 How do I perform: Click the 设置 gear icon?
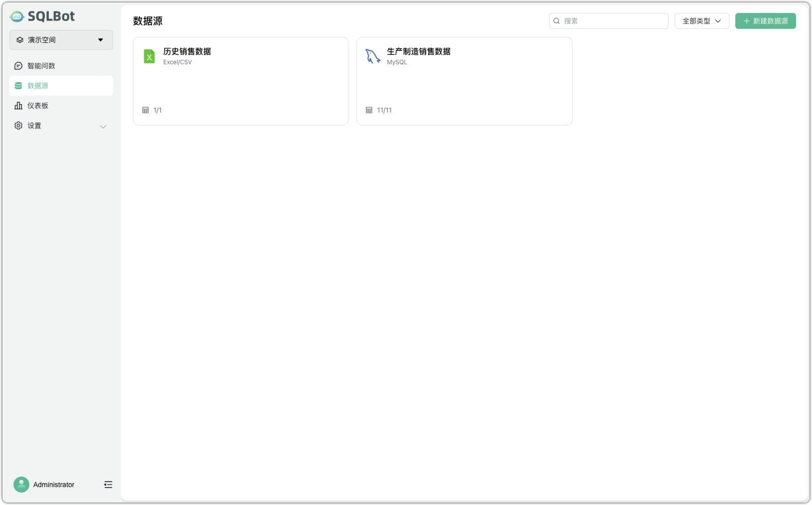(x=18, y=126)
